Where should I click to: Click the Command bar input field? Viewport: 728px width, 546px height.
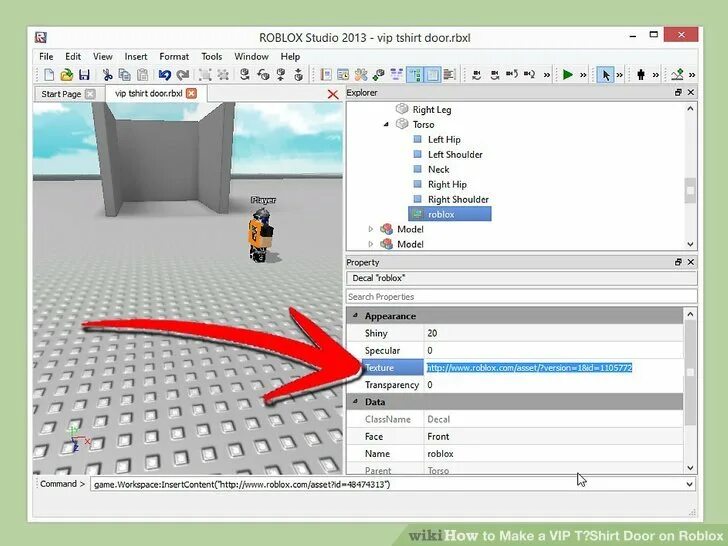(x=387, y=484)
